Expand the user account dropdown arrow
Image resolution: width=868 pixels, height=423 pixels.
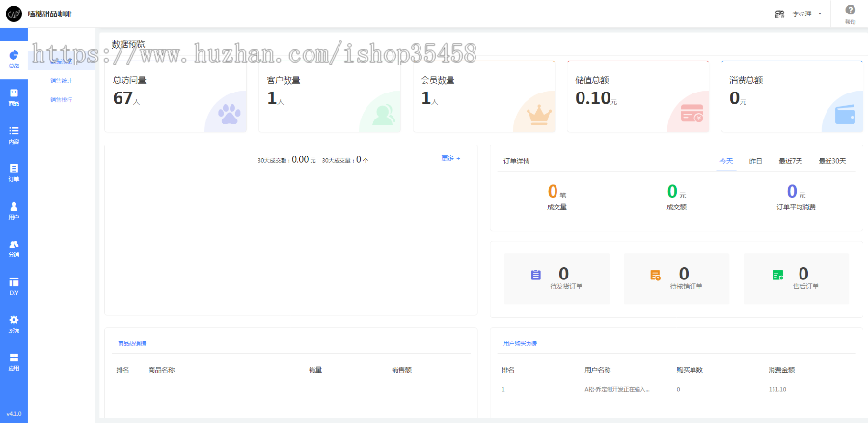[820, 13]
